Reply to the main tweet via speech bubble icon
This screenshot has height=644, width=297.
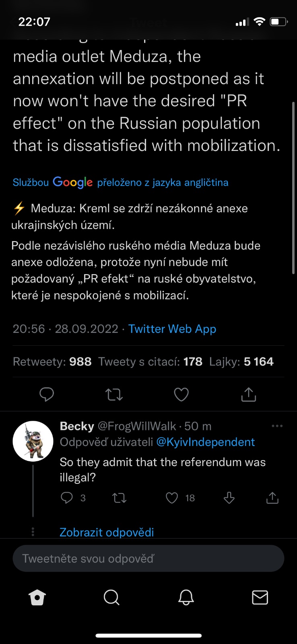47,394
